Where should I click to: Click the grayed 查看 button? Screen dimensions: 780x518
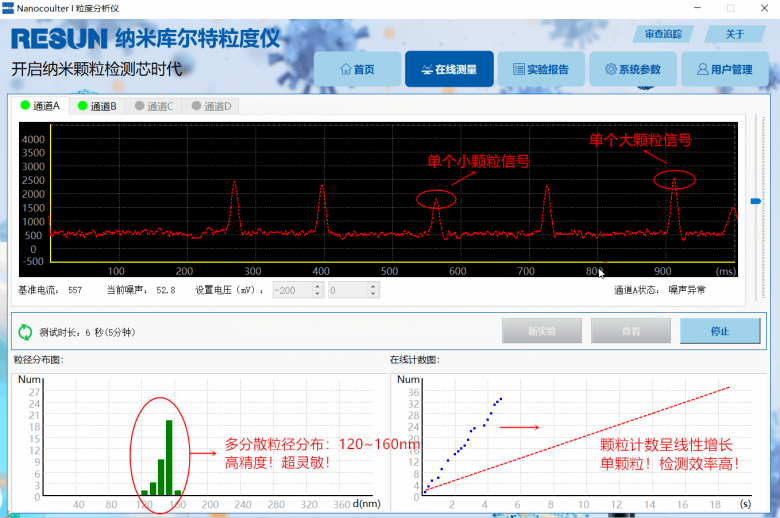coord(631,331)
